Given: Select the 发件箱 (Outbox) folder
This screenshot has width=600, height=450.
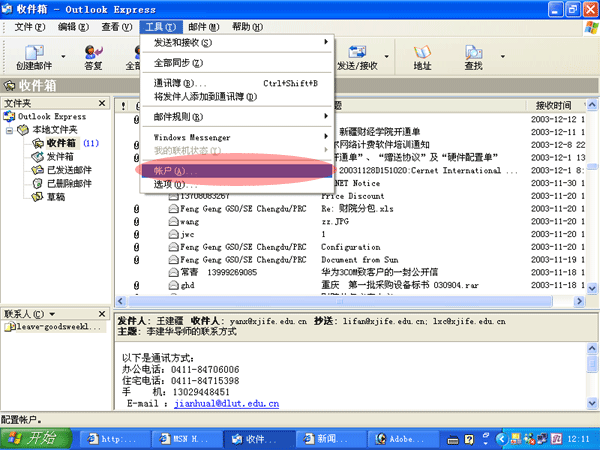Looking at the screenshot, I should (60, 157).
